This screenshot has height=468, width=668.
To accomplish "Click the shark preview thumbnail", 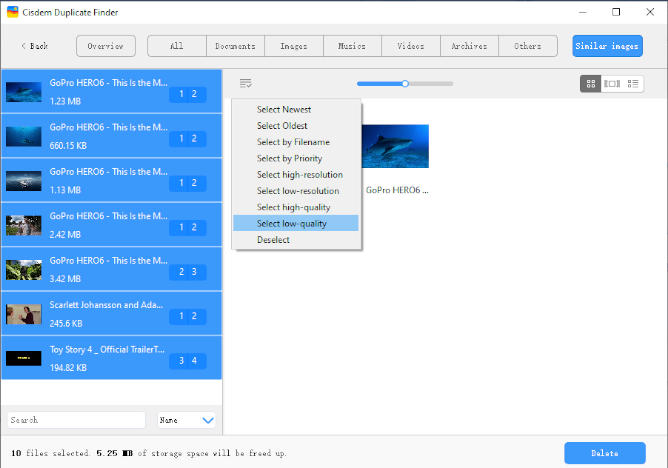I will pos(395,146).
